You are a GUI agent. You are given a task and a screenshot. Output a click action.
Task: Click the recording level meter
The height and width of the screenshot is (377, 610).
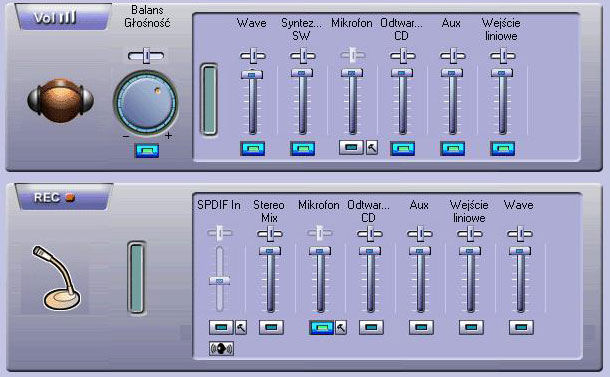137,277
